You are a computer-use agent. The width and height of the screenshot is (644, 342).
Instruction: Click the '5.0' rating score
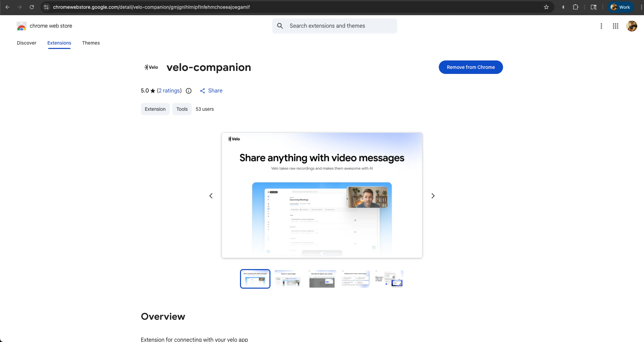click(x=145, y=90)
